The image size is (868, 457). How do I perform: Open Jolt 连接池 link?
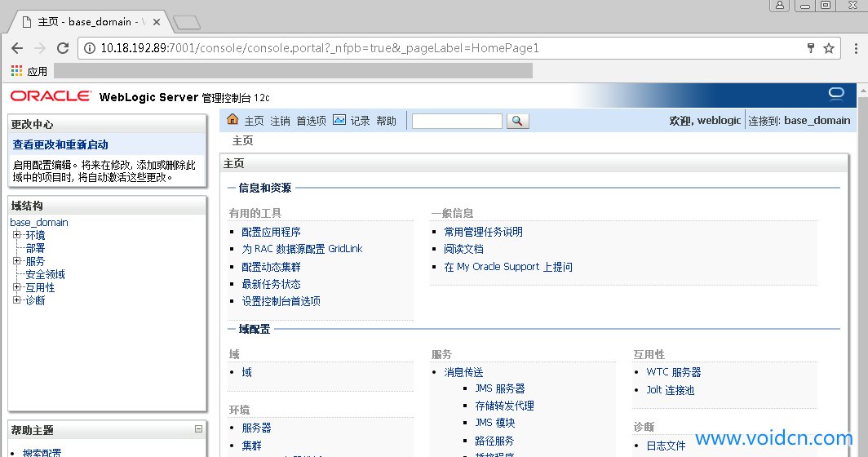671,390
